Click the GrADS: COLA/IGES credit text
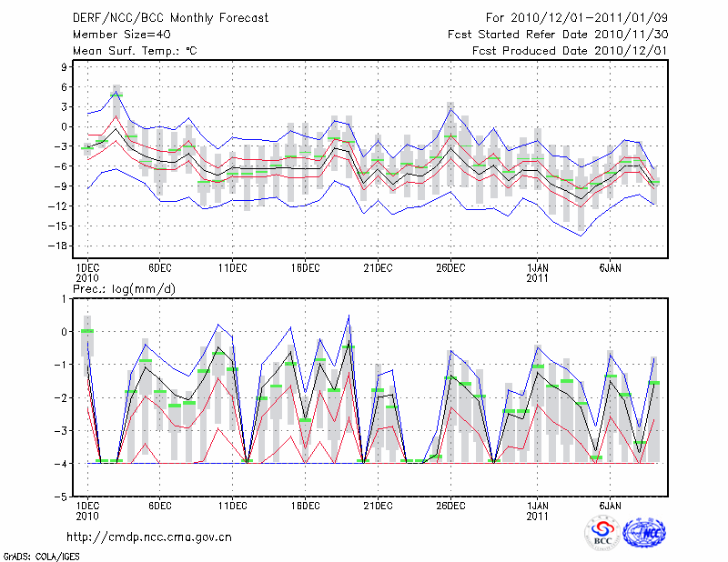Screen dimensions: 728x562 (x=39, y=555)
